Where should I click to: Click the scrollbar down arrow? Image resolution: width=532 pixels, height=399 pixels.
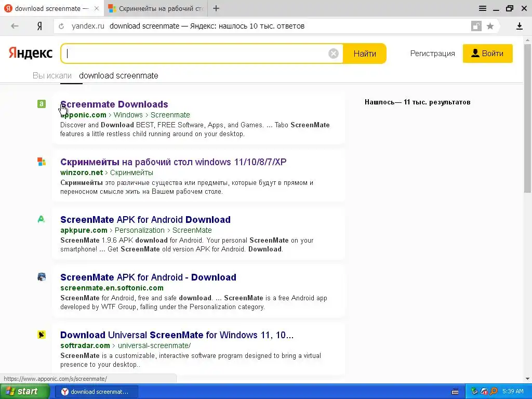pos(527,379)
